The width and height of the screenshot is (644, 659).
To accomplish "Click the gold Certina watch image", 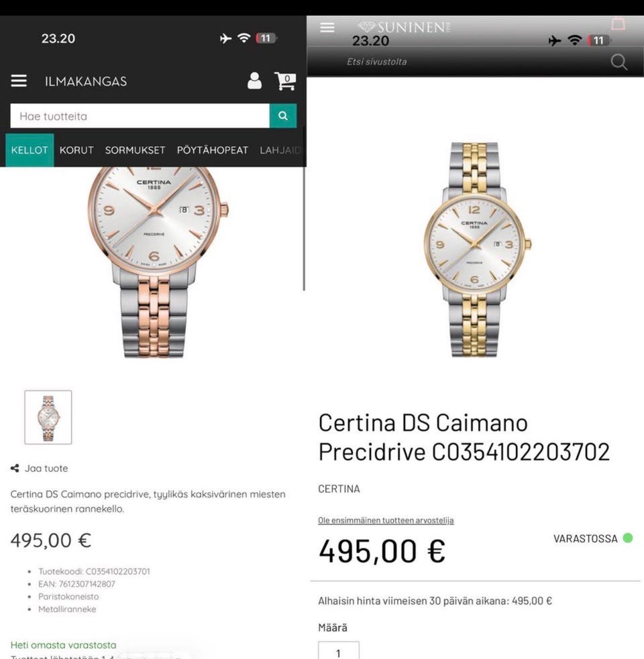I will (476, 249).
